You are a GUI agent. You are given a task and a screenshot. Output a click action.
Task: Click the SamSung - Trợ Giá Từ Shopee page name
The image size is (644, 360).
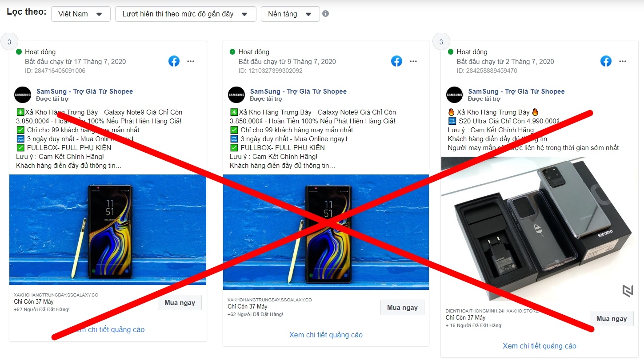pyautogui.click(x=84, y=91)
